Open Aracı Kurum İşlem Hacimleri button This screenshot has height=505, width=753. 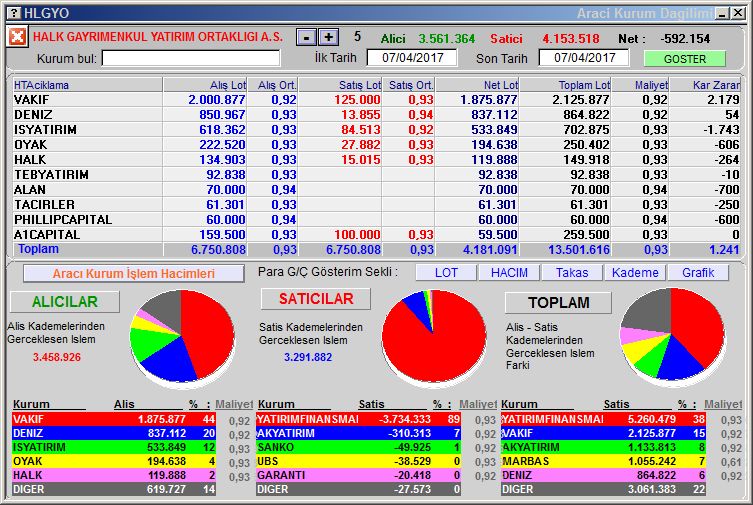coord(134,274)
